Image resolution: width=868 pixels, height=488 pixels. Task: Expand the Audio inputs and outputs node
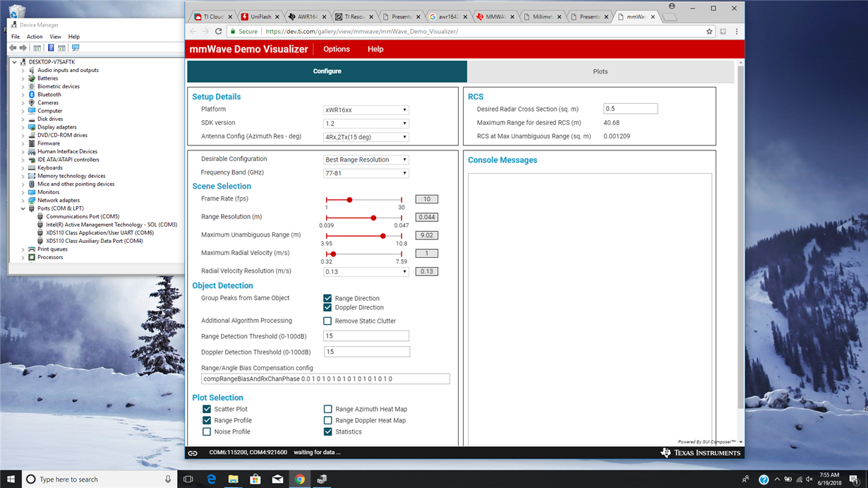[23, 71]
